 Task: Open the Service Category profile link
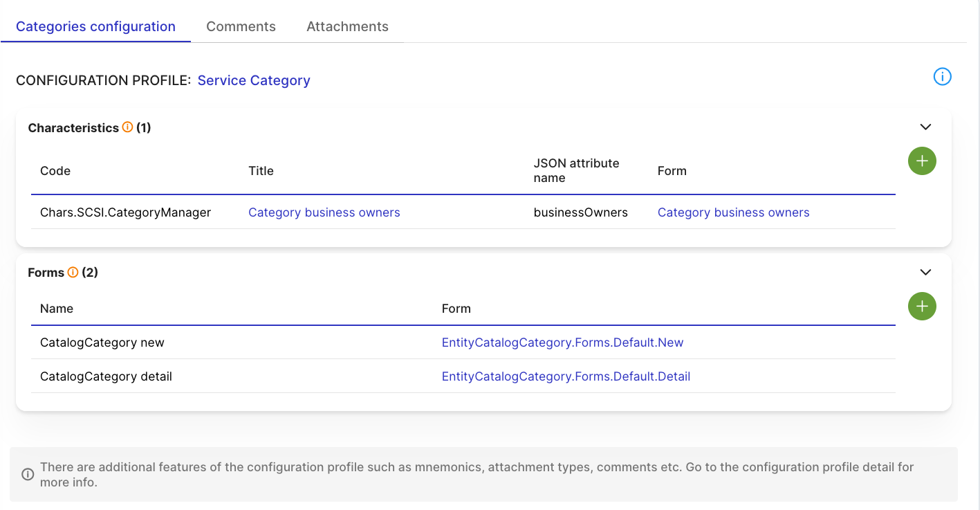pos(254,80)
